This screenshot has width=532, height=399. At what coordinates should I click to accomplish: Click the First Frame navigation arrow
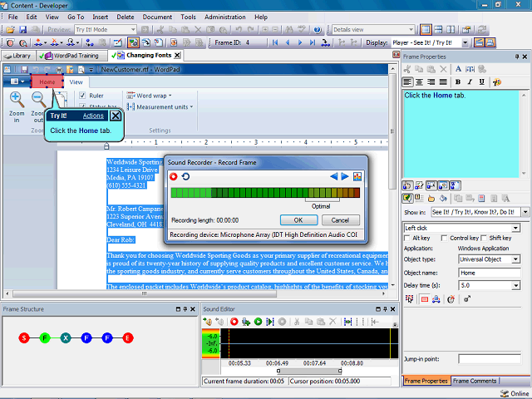click(x=275, y=42)
